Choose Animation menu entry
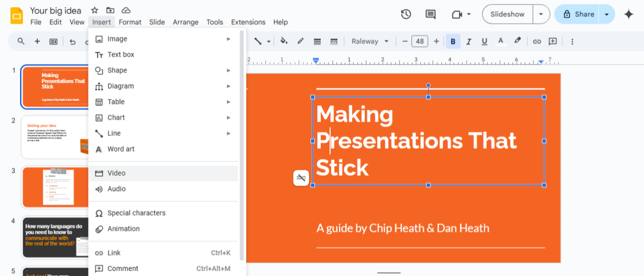 [x=163, y=229]
